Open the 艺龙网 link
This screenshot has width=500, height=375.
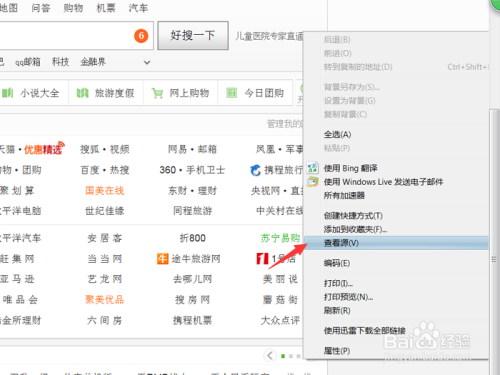[105, 279]
